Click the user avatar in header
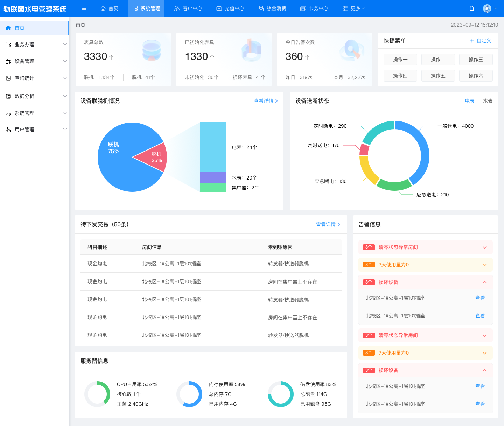504x426 pixels. pyautogui.click(x=487, y=8)
